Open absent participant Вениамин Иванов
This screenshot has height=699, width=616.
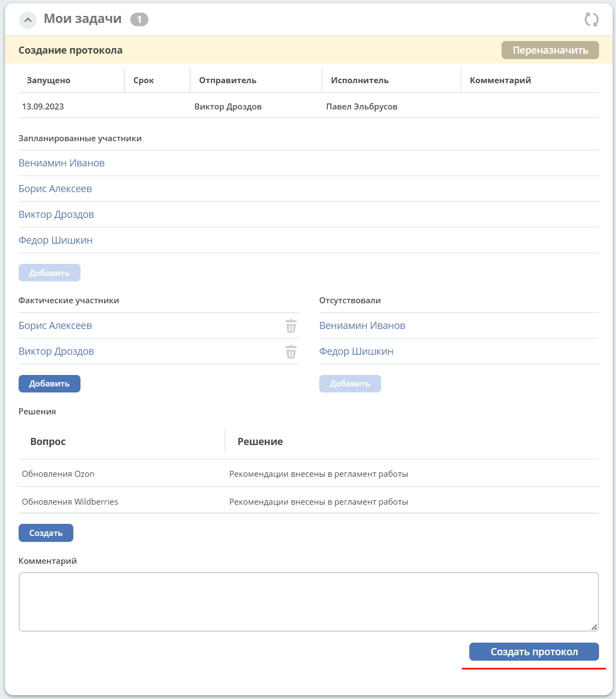tap(362, 326)
